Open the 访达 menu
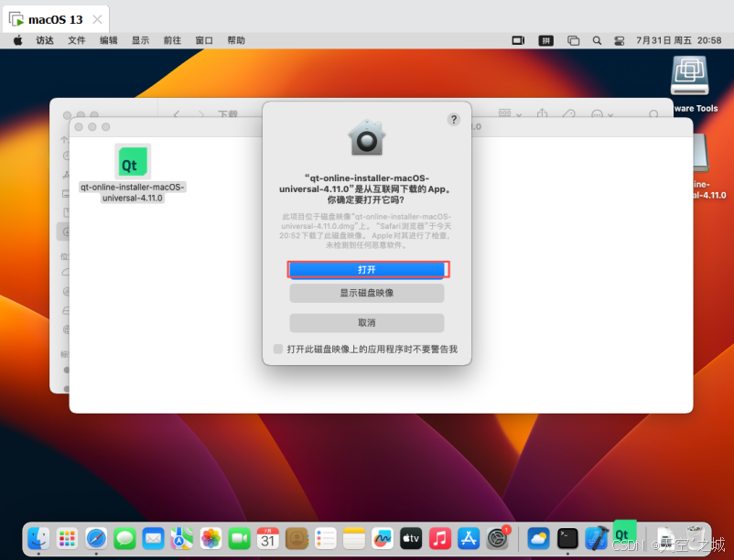 45,40
